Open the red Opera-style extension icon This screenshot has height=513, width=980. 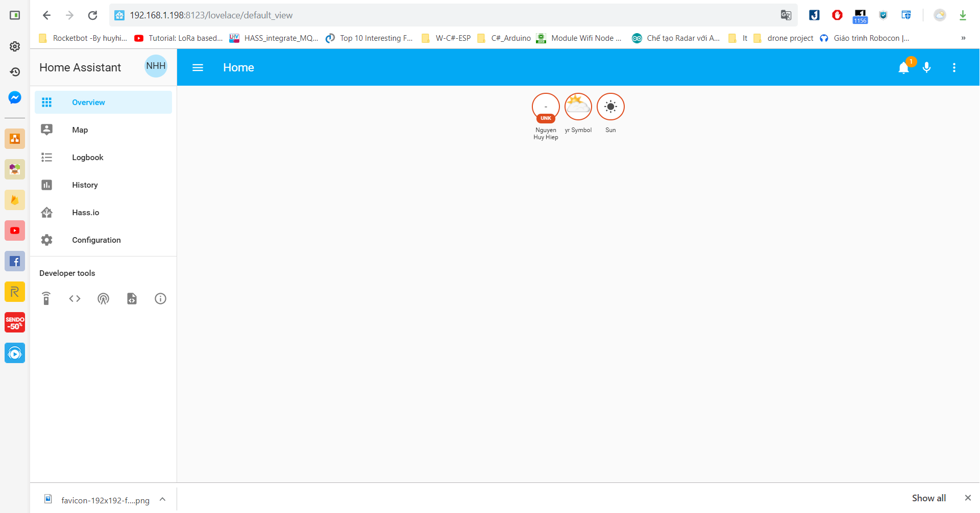click(837, 15)
